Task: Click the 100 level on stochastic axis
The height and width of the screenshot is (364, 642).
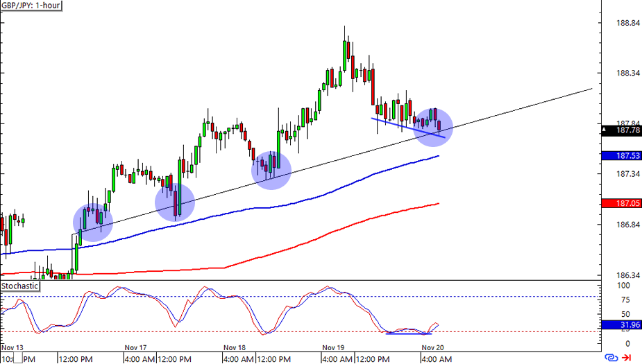Action: tap(623, 286)
